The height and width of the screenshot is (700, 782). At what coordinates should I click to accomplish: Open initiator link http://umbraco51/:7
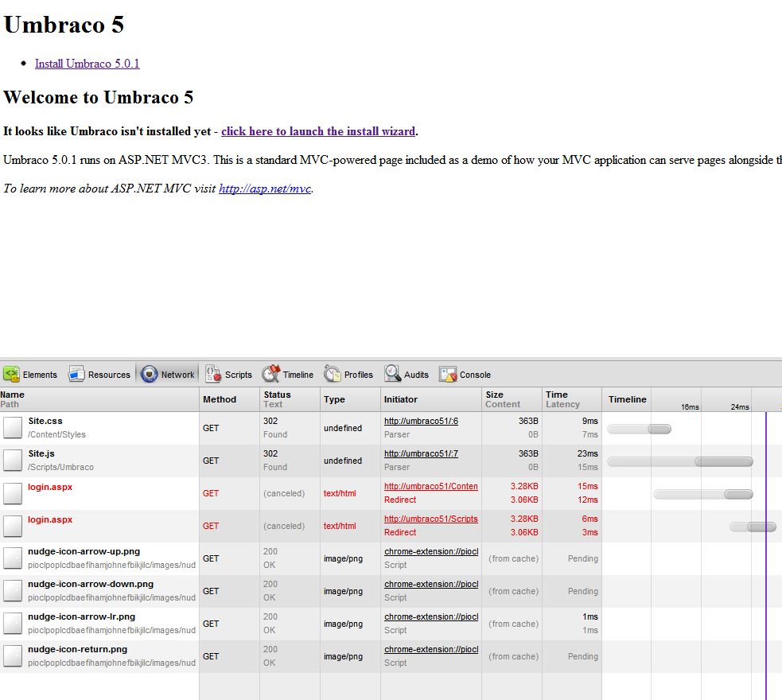pos(421,453)
